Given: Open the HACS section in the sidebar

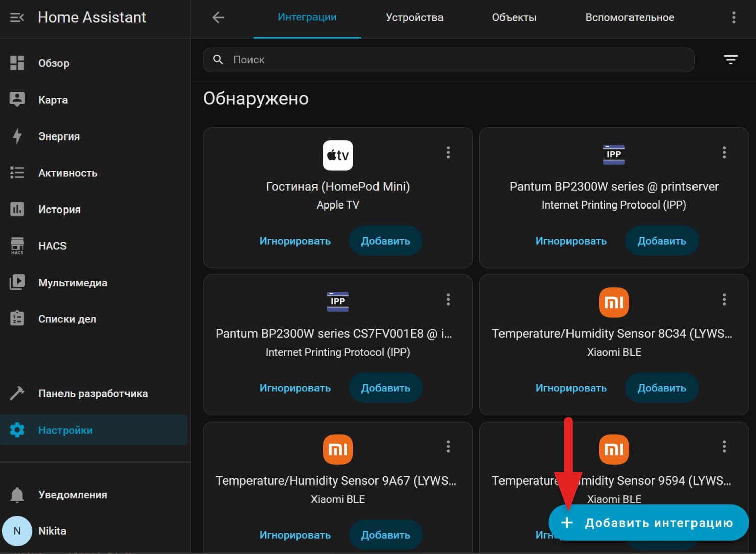Looking at the screenshot, I should pyautogui.click(x=52, y=246).
